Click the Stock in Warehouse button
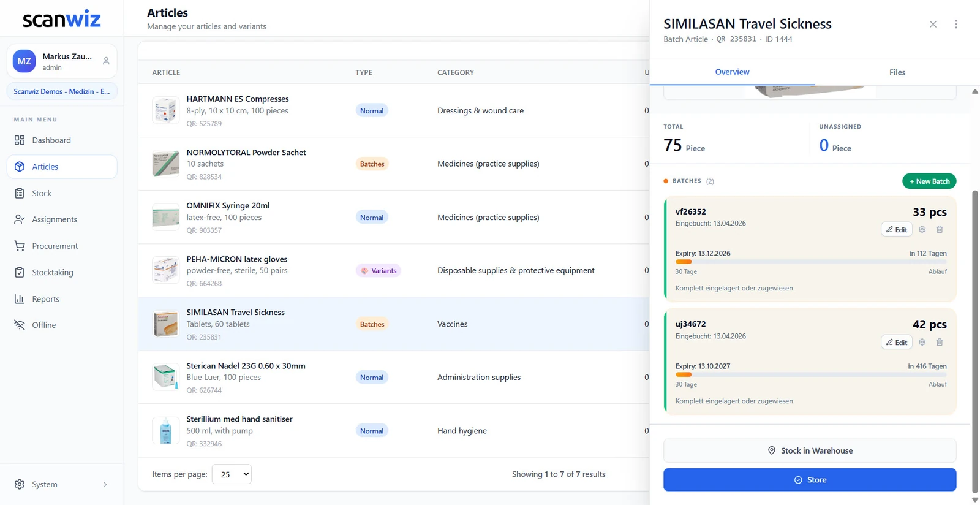980x505 pixels. point(810,450)
